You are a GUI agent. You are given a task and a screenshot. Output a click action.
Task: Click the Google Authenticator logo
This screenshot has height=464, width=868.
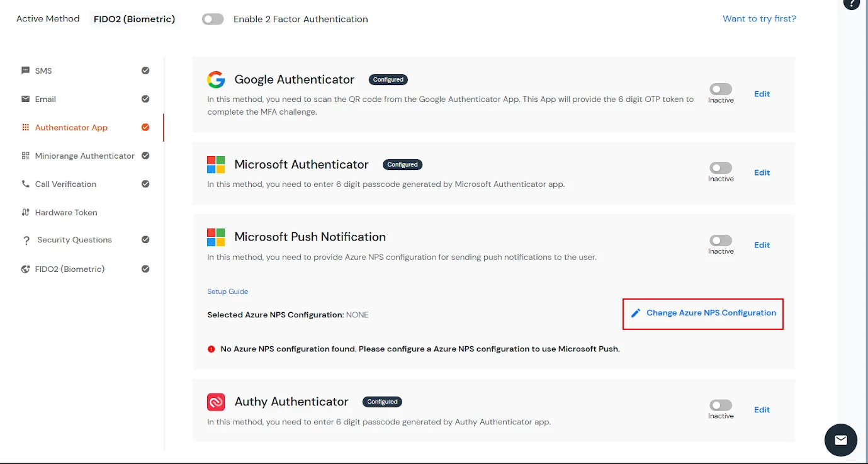coord(216,79)
